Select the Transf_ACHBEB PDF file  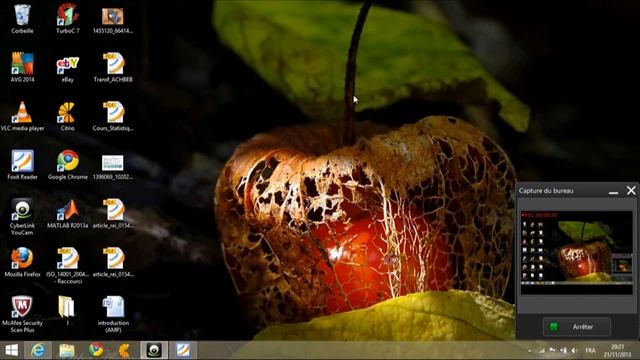113,67
